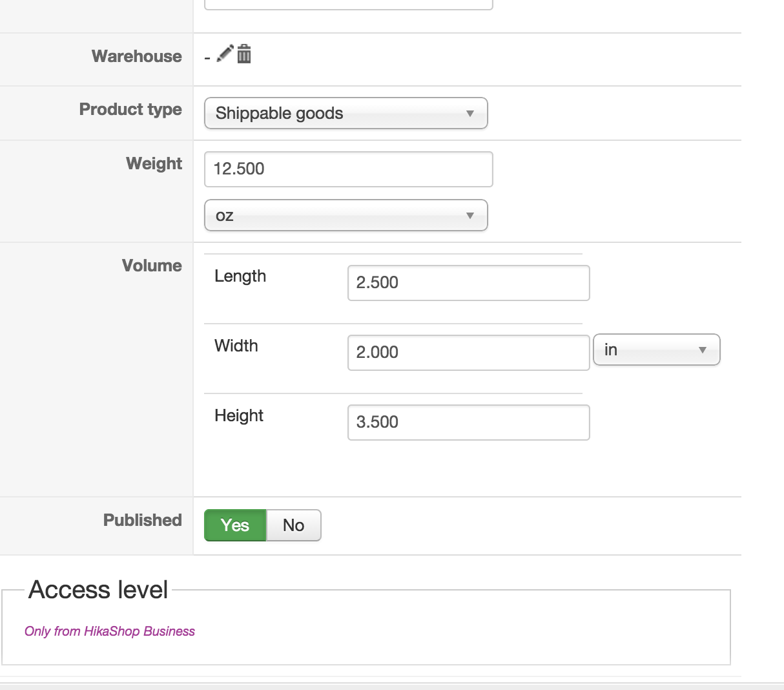The image size is (784, 690).
Task: Set Published to No
Action: point(293,525)
